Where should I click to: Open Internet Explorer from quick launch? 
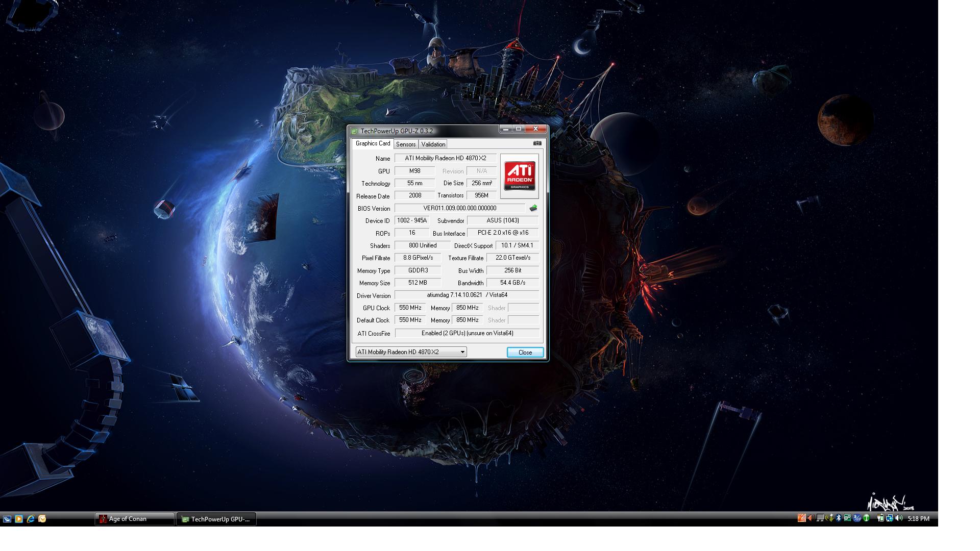point(31,519)
